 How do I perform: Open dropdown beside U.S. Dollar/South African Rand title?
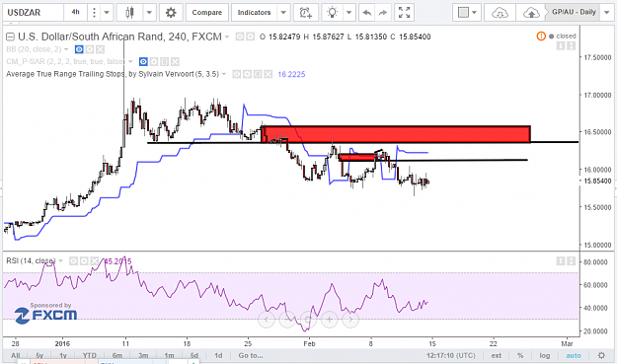tap(227, 36)
